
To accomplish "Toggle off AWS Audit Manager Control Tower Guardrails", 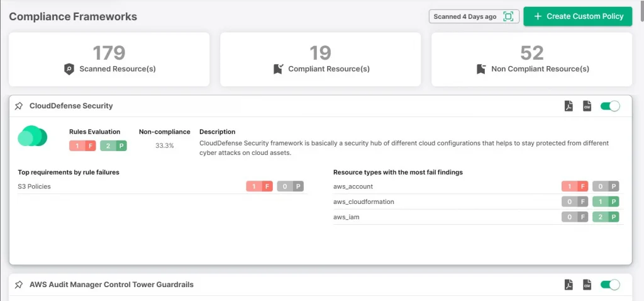I will click(x=610, y=285).
